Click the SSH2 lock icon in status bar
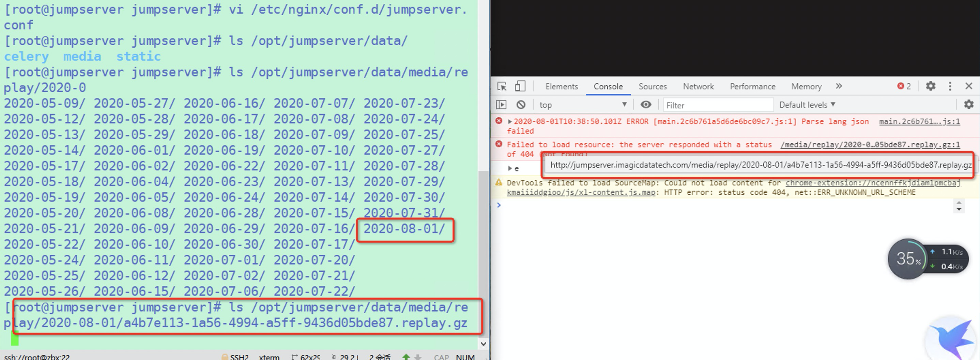The height and width of the screenshot is (360, 980). tap(225, 357)
